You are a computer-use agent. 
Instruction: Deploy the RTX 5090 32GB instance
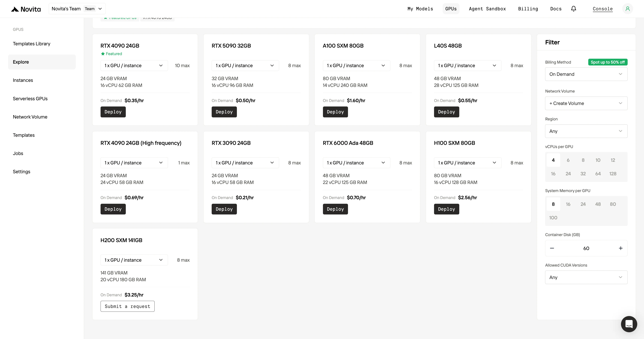(224, 112)
